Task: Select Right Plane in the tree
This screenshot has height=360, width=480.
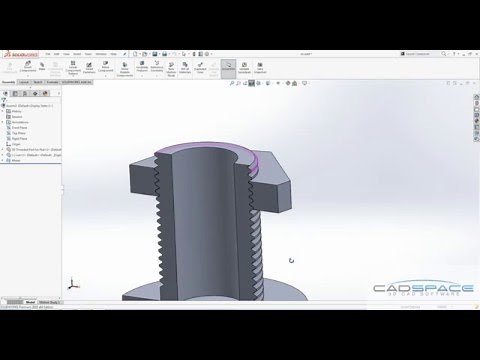Action: pyautogui.click(x=17, y=139)
